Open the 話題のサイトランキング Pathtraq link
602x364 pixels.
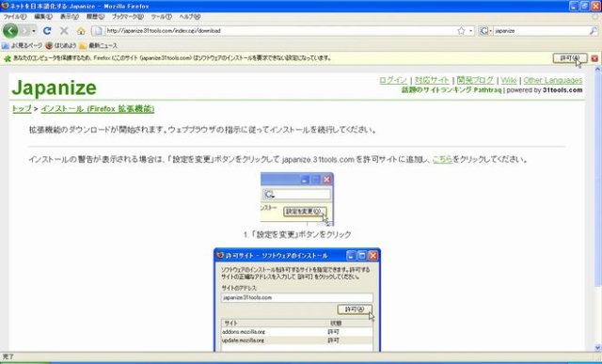451,90
